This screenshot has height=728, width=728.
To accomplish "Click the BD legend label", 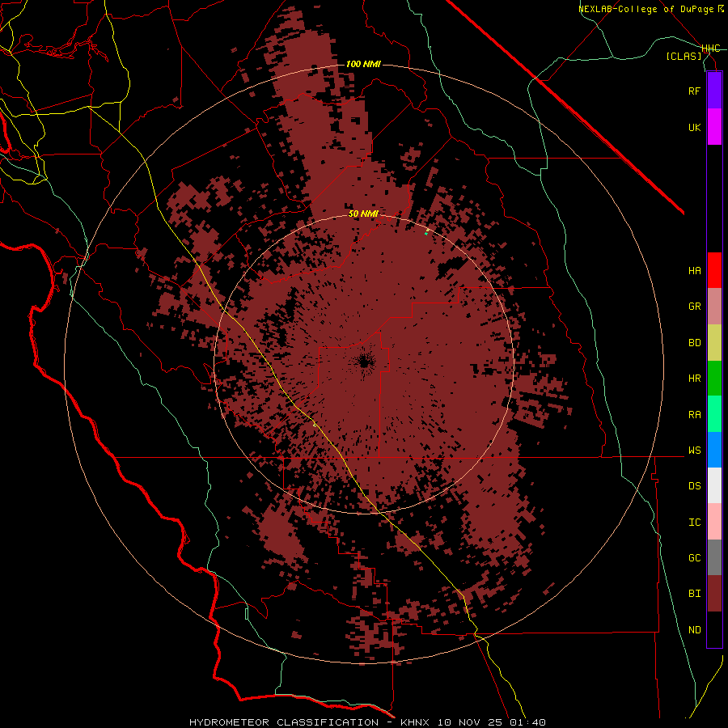I will (694, 343).
